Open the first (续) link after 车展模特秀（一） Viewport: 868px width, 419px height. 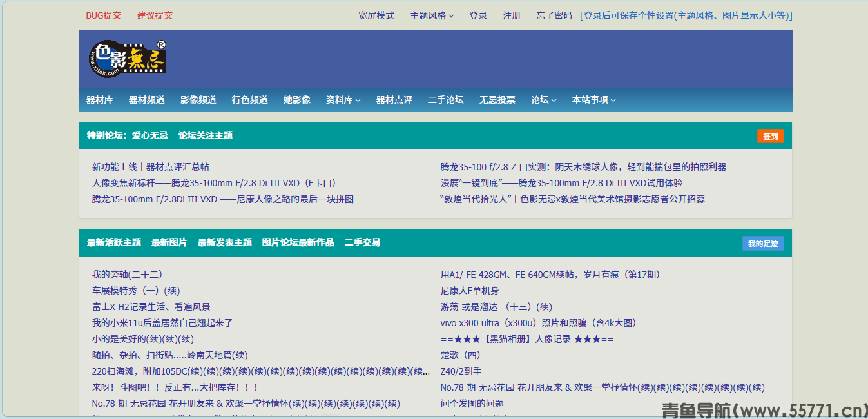(x=172, y=291)
